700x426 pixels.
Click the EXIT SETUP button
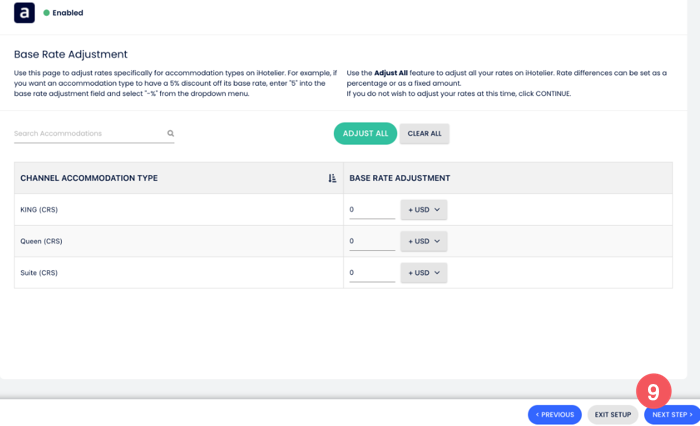coord(613,414)
